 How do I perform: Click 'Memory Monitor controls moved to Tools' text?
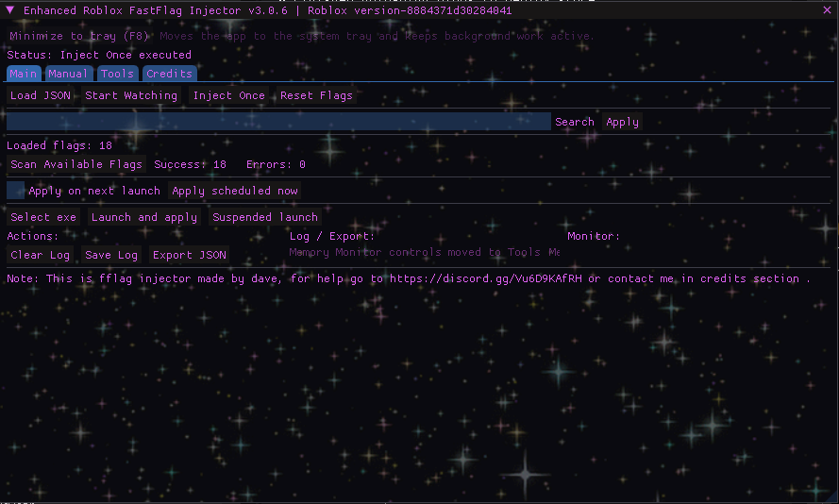(x=425, y=252)
